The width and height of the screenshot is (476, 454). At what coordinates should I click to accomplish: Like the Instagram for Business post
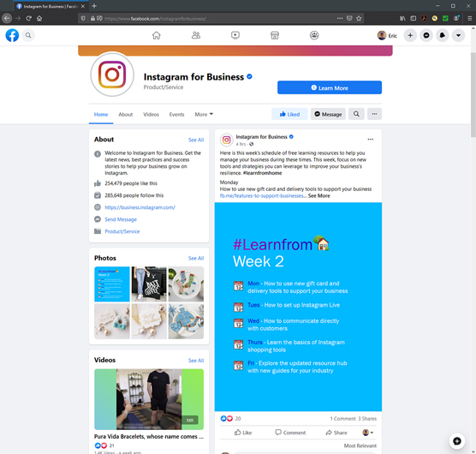click(x=243, y=433)
